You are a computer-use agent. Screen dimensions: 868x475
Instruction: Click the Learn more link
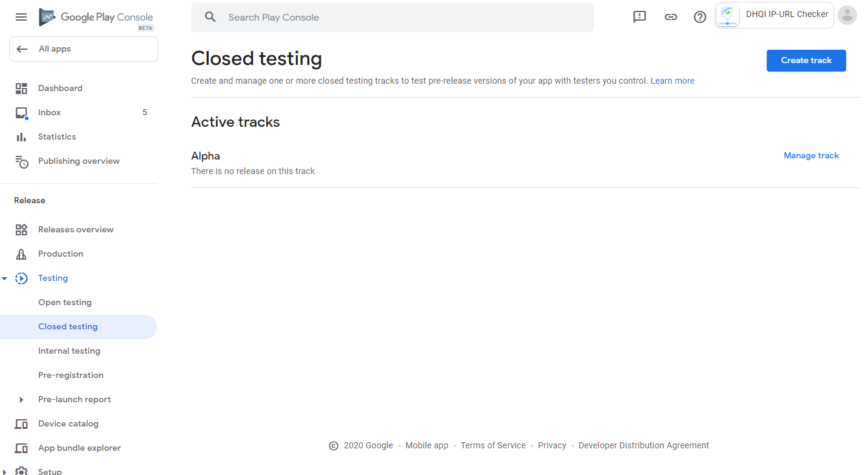pos(672,81)
